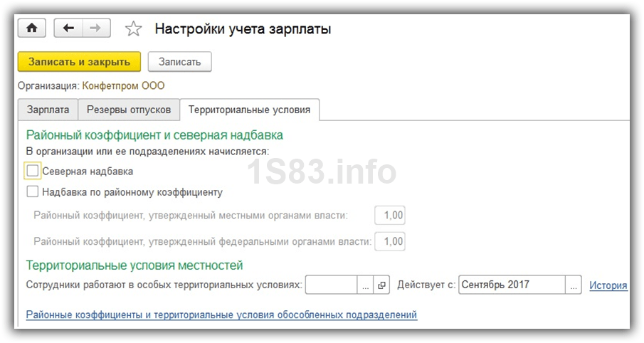Viewport: 644px width, 343px height.
Task: Click the местными органами власти coefficient field
Action: tap(390, 216)
